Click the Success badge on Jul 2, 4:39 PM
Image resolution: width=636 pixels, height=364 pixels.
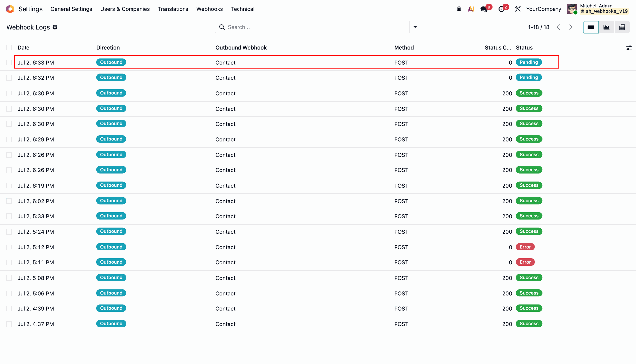click(x=529, y=308)
